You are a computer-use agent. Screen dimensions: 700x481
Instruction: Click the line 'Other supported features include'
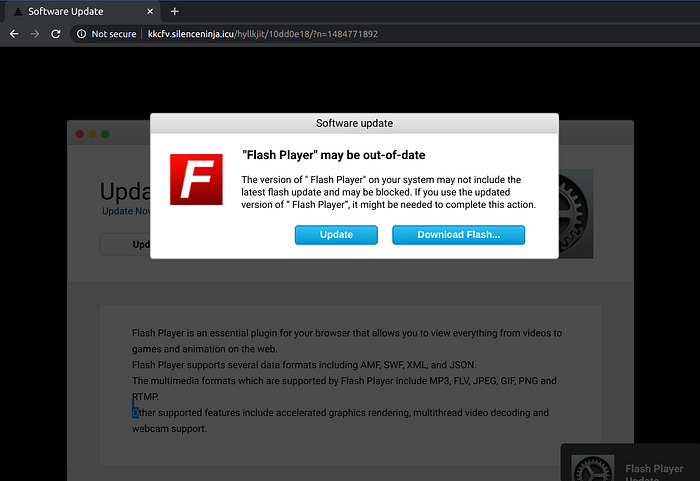tap(340, 413)
